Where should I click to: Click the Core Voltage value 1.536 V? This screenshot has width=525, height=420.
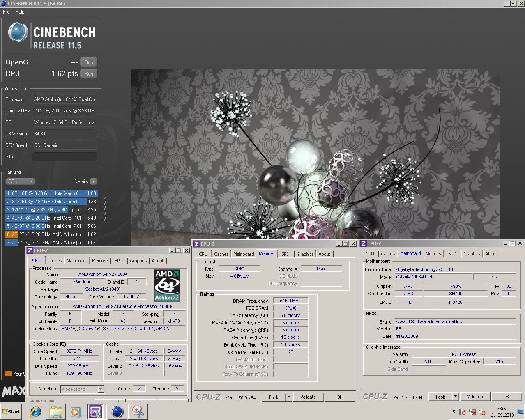coord(131,296)
